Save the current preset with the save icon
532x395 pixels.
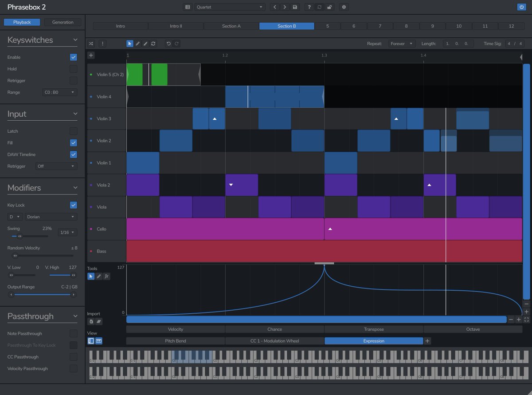click(x=294, y=7)
